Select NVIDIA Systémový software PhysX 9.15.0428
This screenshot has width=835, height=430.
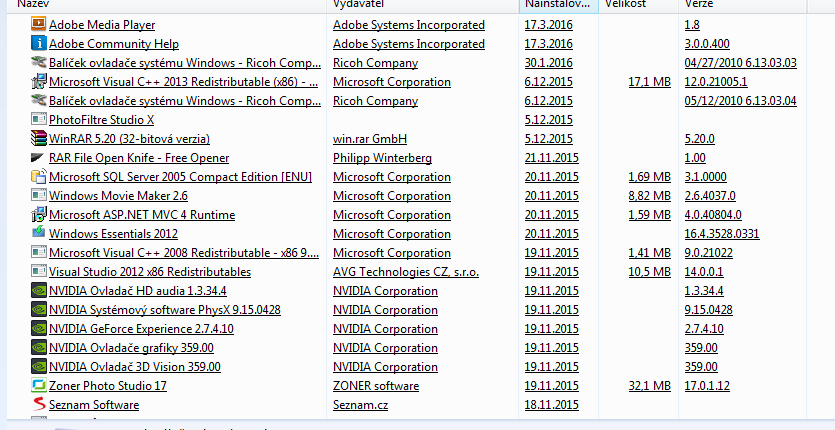[165, 310]
